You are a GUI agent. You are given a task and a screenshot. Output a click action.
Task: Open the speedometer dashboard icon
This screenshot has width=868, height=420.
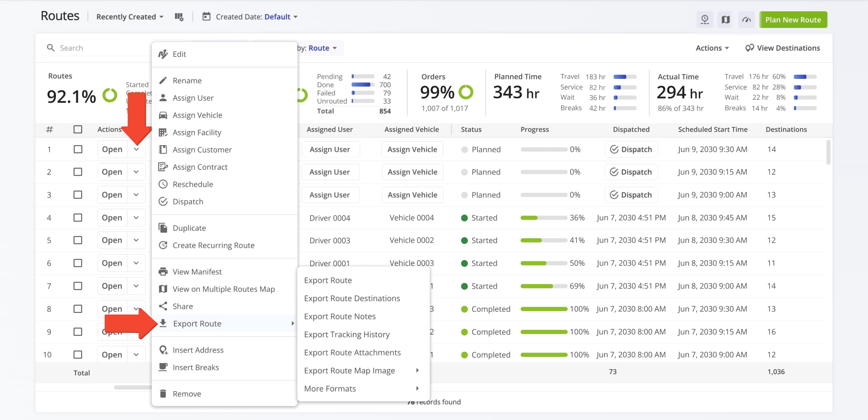click(746, 20)
